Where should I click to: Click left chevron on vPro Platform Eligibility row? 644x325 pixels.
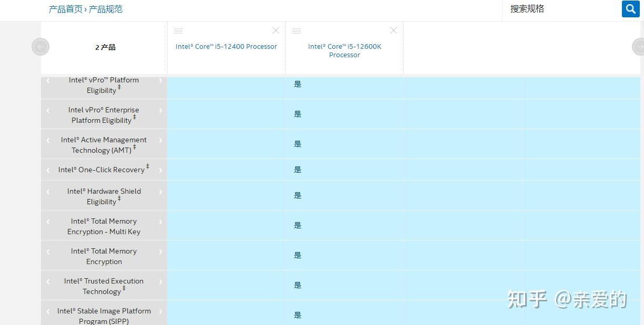[x=48, y=80]
